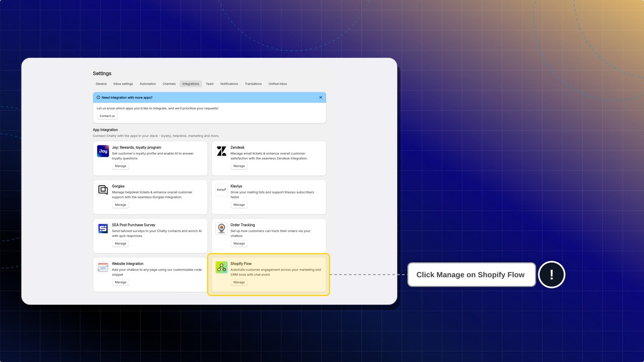Click the App Integration section heading
Screen dimensions: 644x362
click(105, 130)
